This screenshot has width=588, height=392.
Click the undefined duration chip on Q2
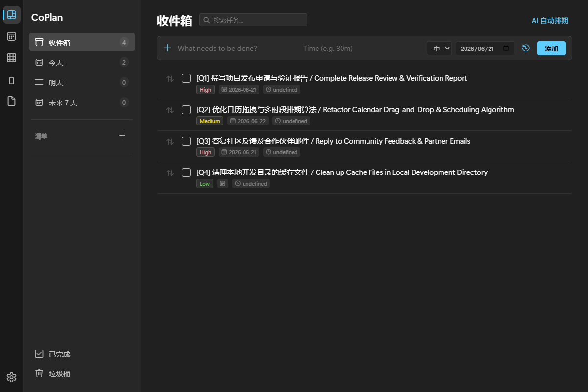(x=291, y=121)
